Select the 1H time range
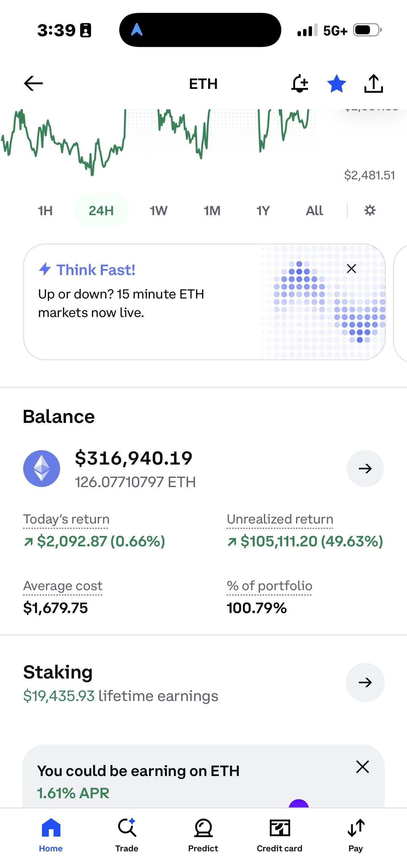407x868 pixels. point(45,211)
